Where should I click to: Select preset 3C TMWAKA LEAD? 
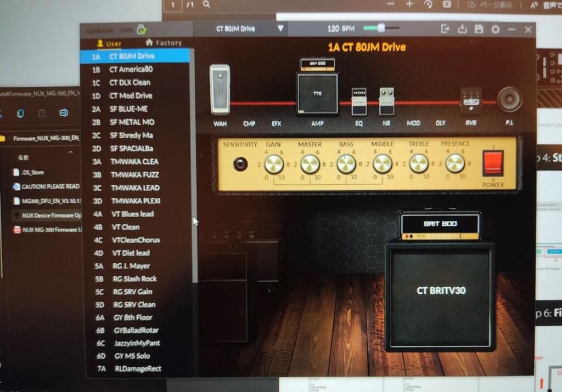(x=137, y=188)
